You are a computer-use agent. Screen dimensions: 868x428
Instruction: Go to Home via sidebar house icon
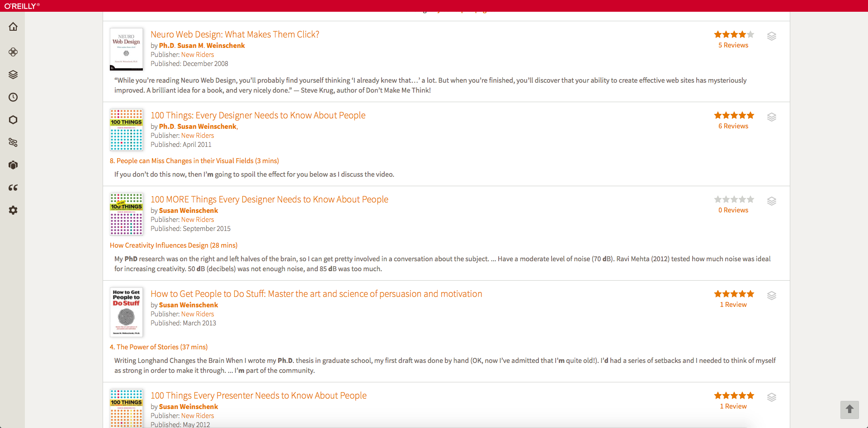click(13, 27)
